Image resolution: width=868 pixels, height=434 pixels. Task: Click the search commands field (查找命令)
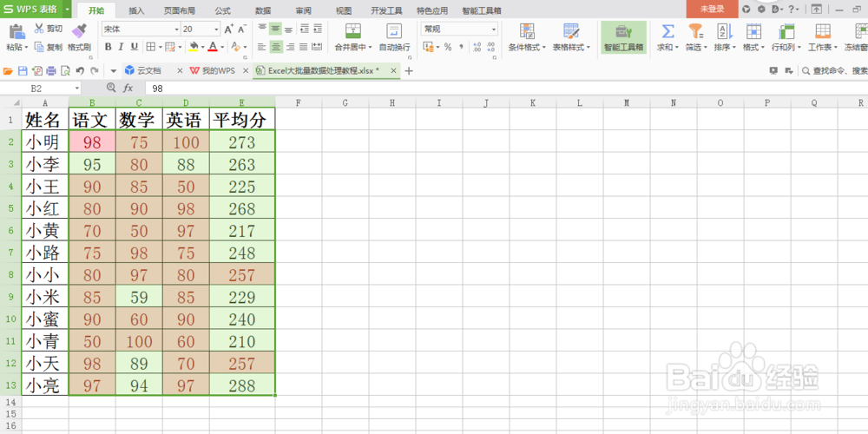pyautogui.click(x=835, y=70)
